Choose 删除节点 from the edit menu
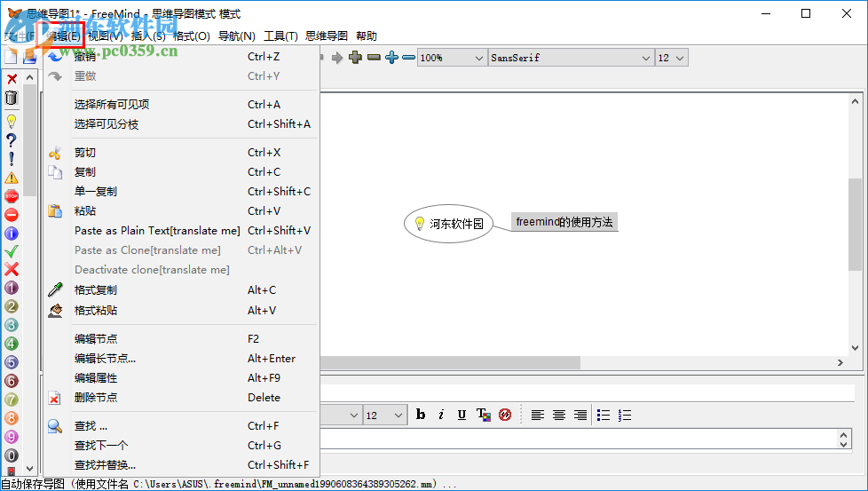The height and width of the screenshot is (491, 868). 182,398
